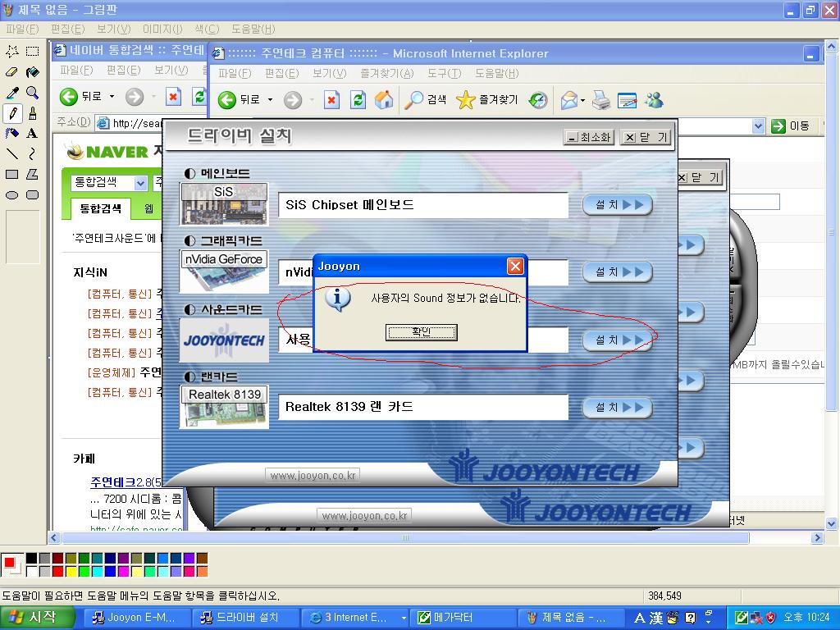Click the Print icon in Jooyontech IE toolbar
The width and height of the screenshot is (840, 630).
pyautogui.click(x=601, y=99)
